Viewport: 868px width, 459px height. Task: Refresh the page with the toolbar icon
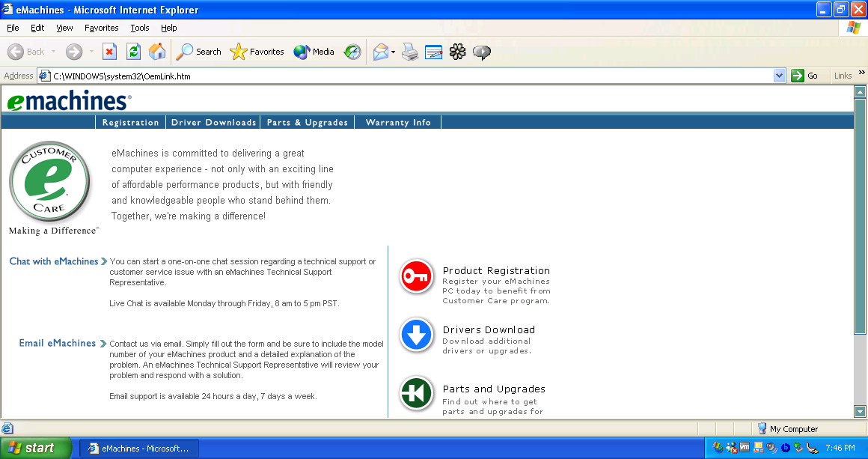(133, 52)
